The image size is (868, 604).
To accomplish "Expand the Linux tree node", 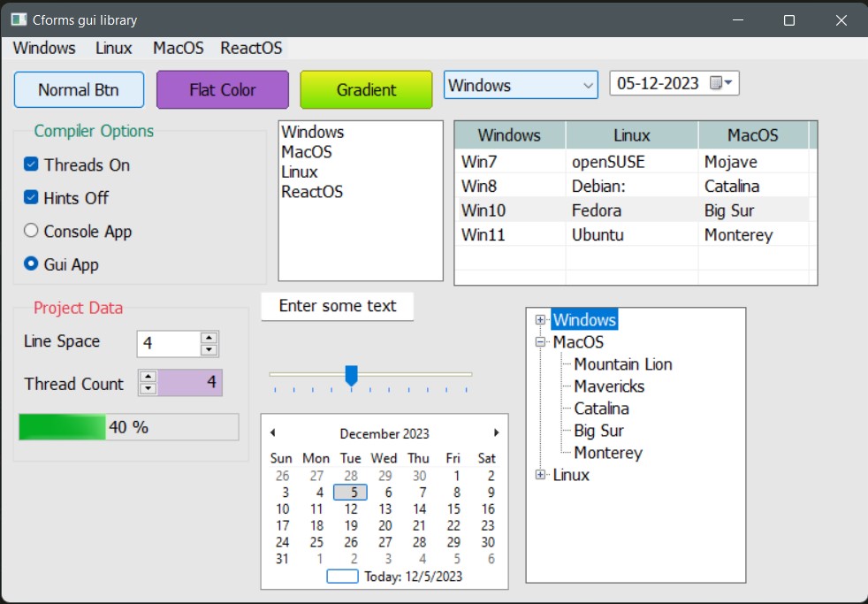I will coord(540,475).
